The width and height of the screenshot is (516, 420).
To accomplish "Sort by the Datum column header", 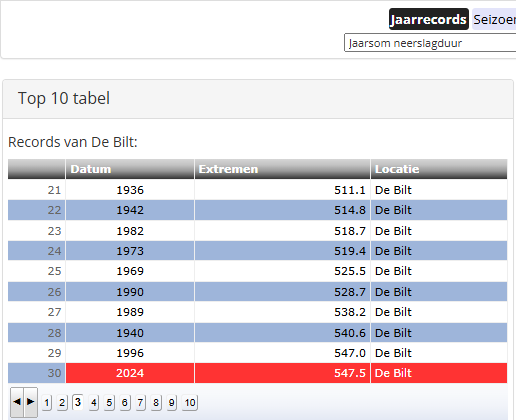I will click(x=130, y=169).
